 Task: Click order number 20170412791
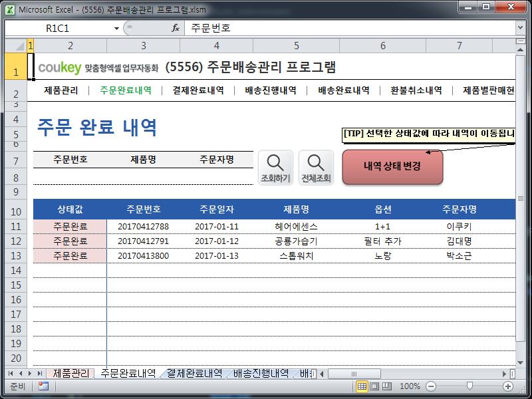click(x=143, y=241)
